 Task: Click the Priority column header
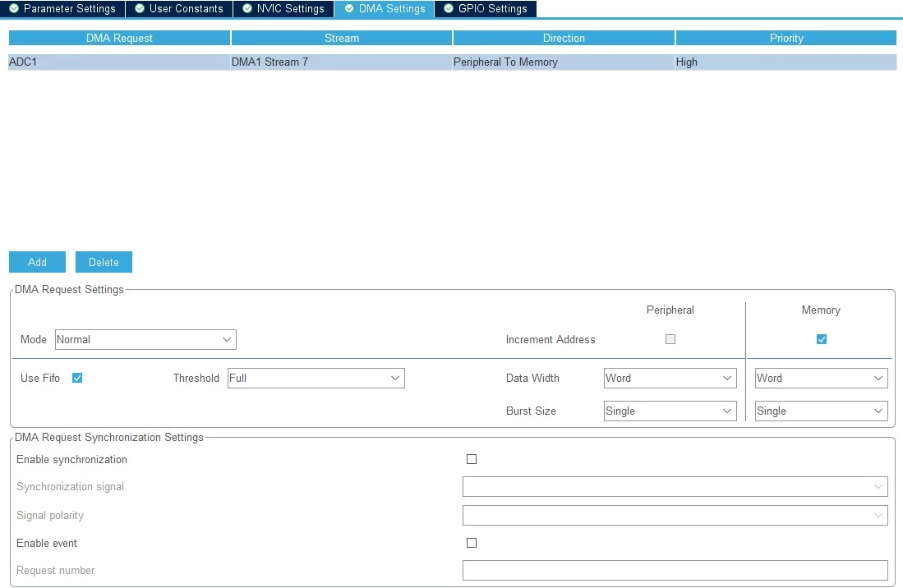click(786, 38)
